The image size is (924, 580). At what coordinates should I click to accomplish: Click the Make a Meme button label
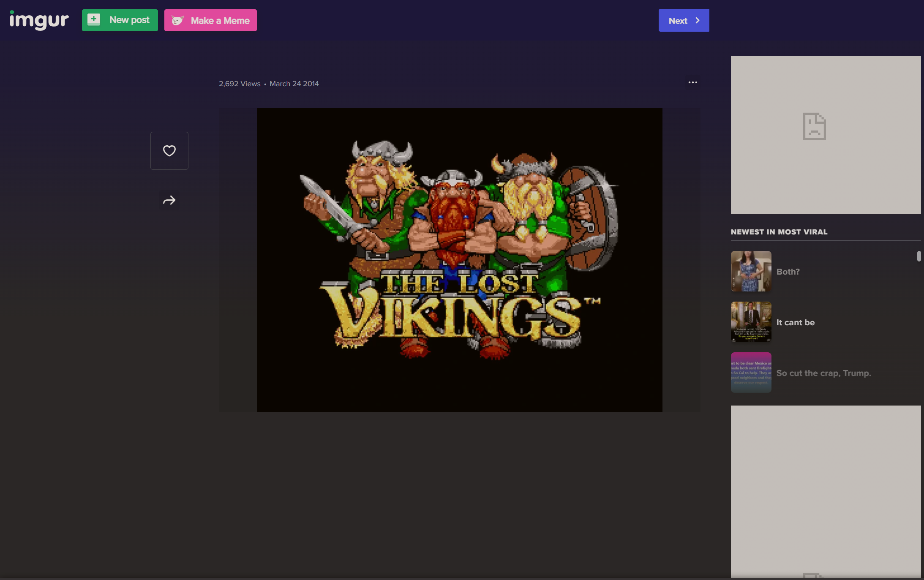220,21
